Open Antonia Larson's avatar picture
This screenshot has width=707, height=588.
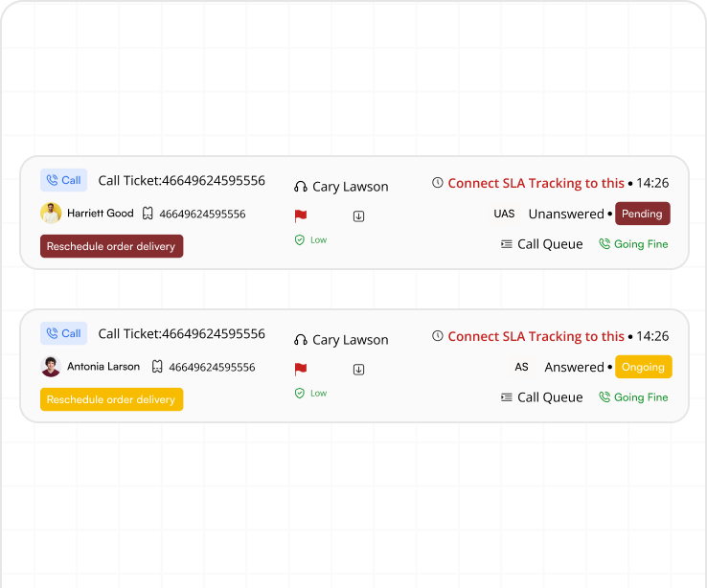tap(51, 367)
